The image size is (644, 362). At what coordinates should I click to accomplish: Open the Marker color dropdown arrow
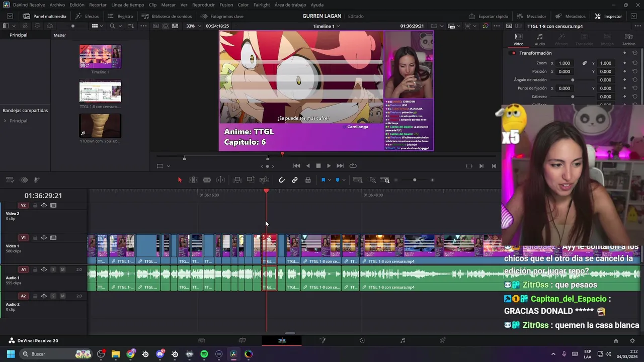pos(344,180)
